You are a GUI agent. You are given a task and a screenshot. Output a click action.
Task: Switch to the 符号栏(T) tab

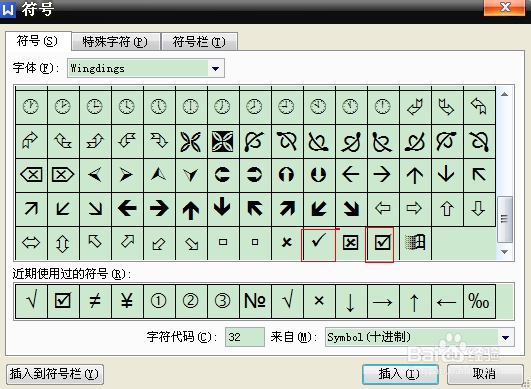(x=199, y=42)
